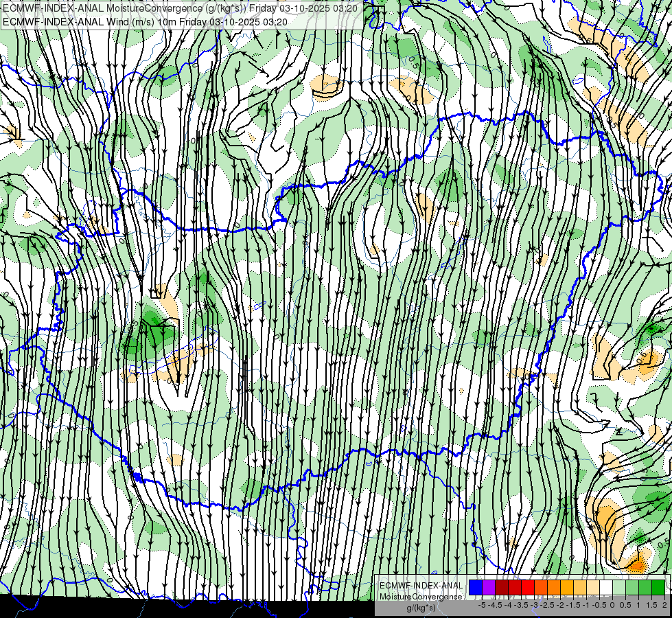Click the white legend swatch left of 0

(606, 587)
